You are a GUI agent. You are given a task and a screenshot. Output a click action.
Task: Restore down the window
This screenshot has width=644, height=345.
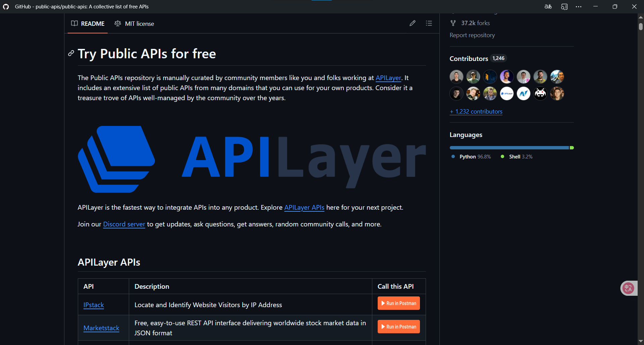(x=615, y=7)
